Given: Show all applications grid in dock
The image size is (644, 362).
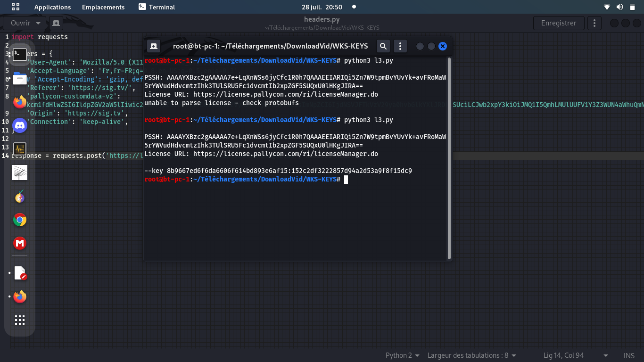Looking at the screenshot, I should pyautogui.click(x=20, y=321).
